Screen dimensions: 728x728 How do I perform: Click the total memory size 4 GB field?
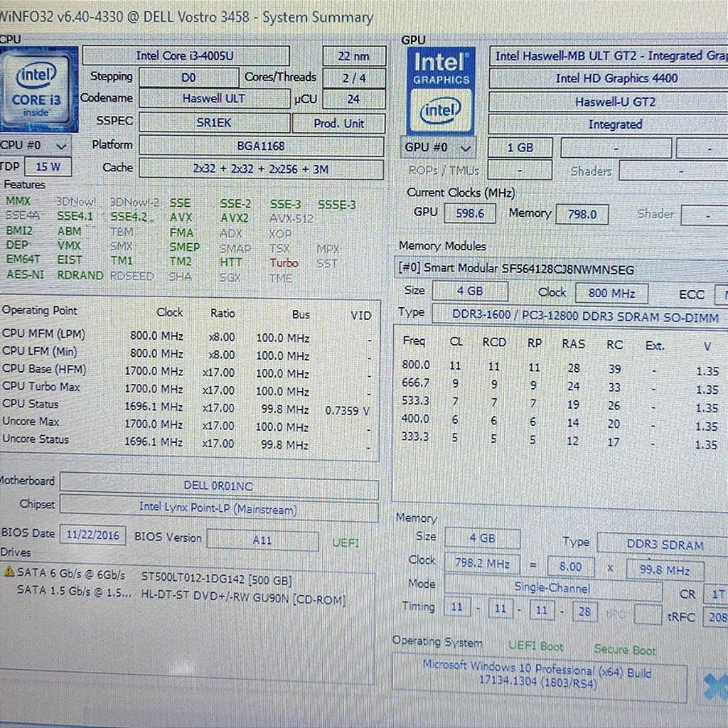[483, 538]
